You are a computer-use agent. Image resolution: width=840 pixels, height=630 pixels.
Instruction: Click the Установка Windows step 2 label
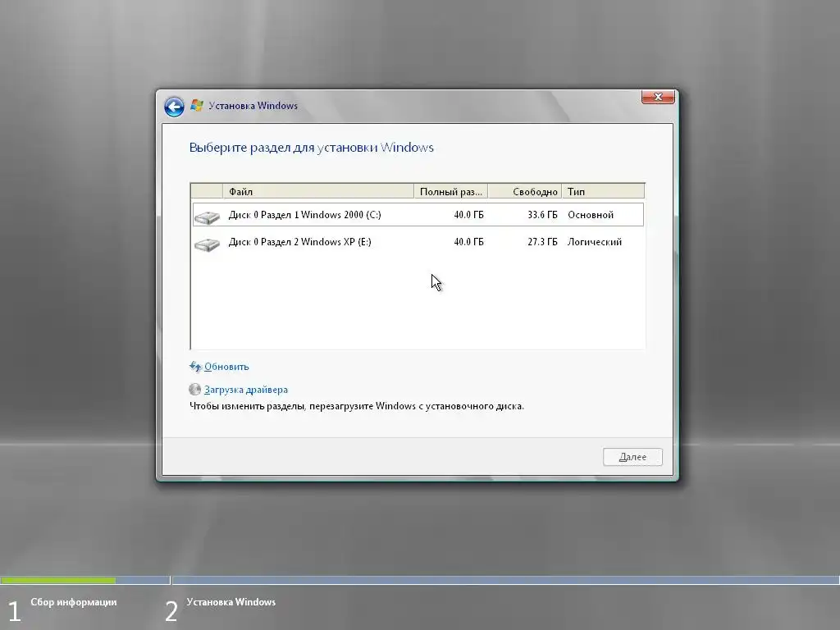point(231,602)
